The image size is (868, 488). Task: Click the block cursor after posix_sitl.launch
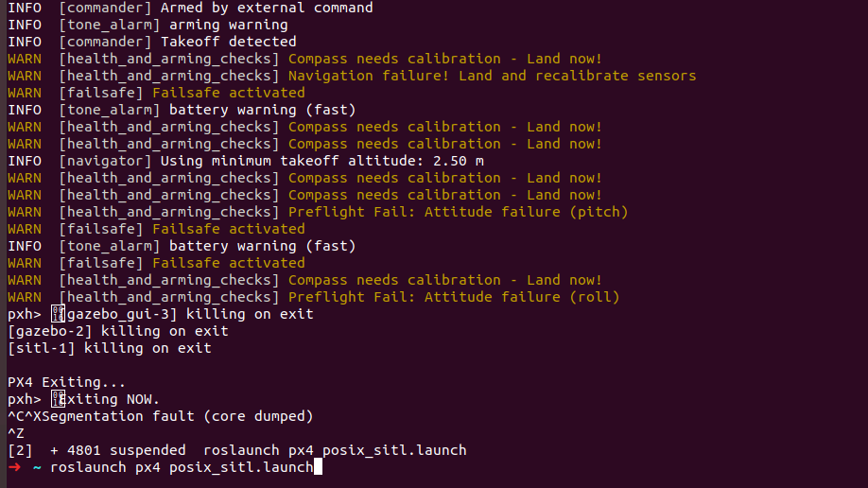coord(318,467)
